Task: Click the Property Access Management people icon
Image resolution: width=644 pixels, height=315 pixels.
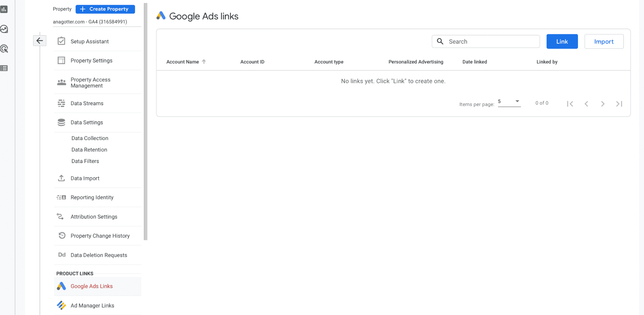Action: point(62,82)
